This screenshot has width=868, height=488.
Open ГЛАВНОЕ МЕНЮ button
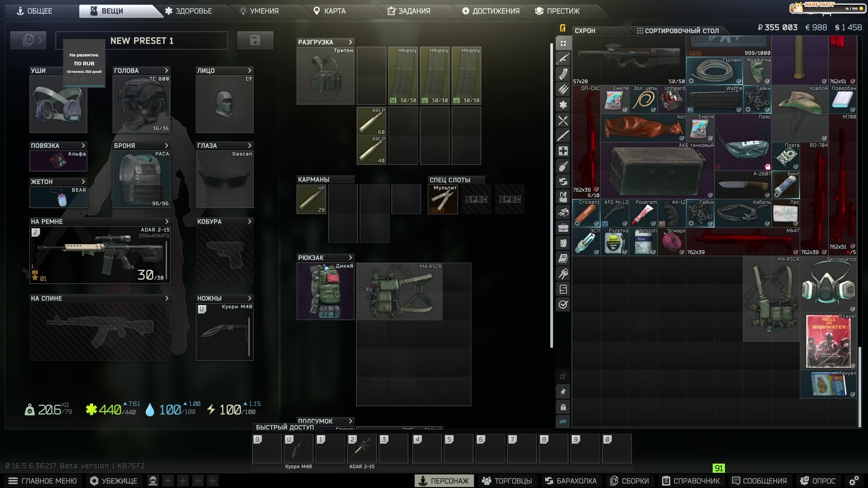[42, 481]
